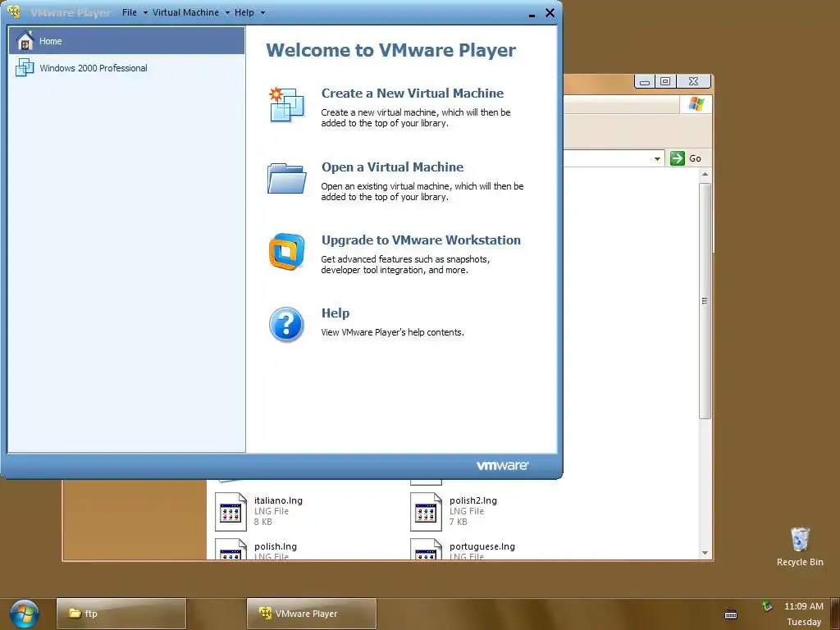840x630 pixels.
Task: Expand the File menu dropdown arrow
Action: [145, 13]
